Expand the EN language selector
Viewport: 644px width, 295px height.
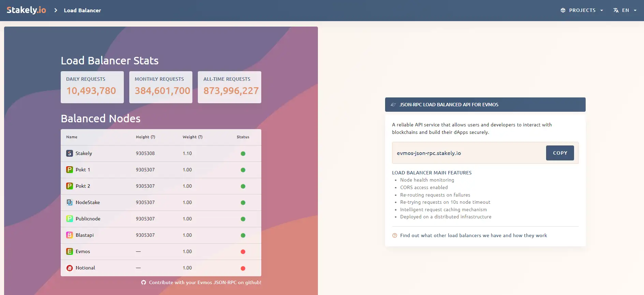(625, 10)
